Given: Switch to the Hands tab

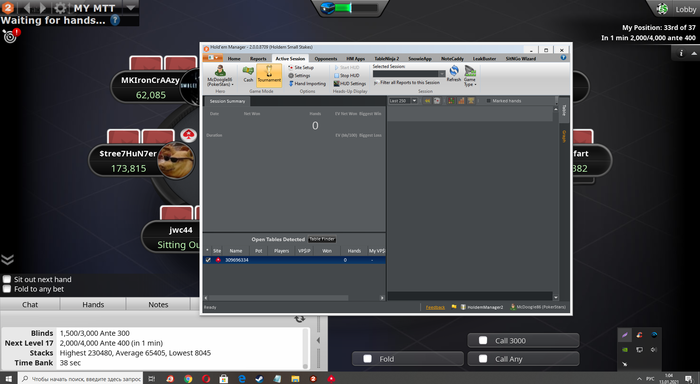Looking at the screenshot, I should point(93,305).
